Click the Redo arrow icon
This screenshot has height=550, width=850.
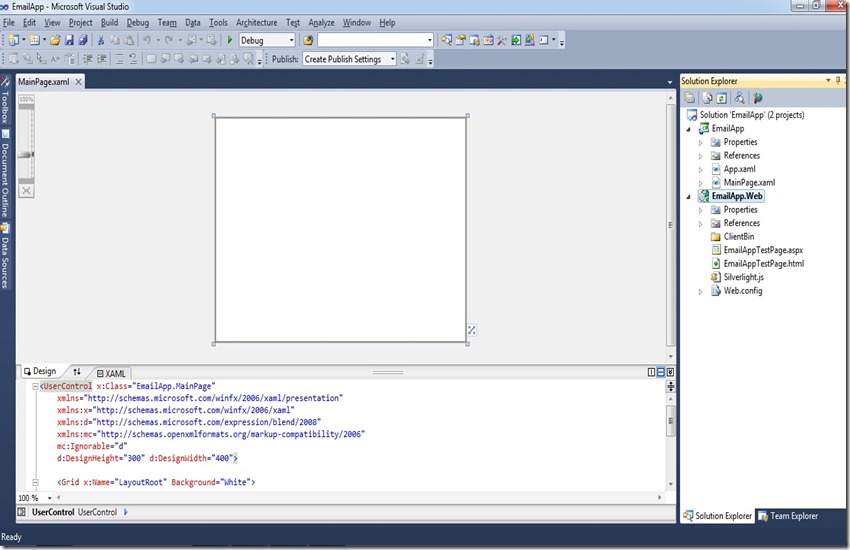click(169, 40)
